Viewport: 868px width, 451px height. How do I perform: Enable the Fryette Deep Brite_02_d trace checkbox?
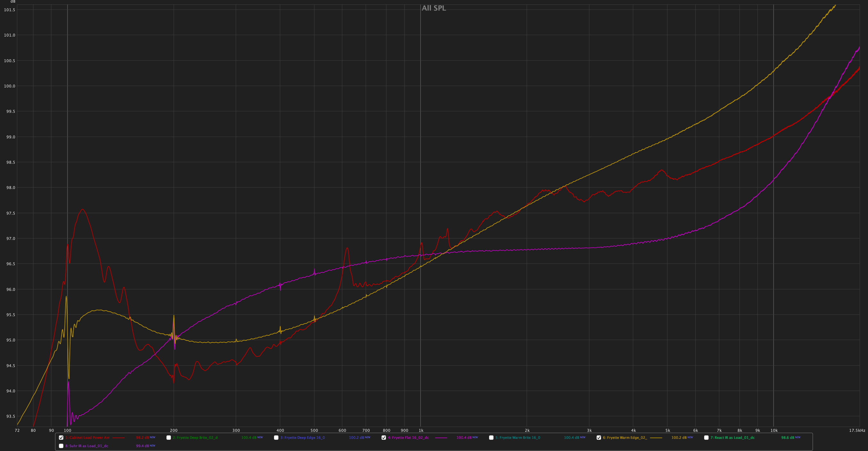tap(168, 438)
